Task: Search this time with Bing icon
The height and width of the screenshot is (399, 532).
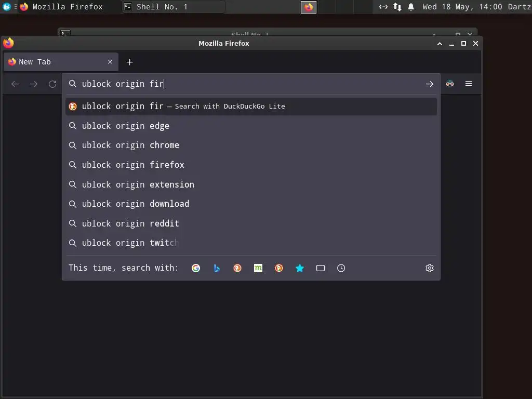Action: tap(217, 268)
